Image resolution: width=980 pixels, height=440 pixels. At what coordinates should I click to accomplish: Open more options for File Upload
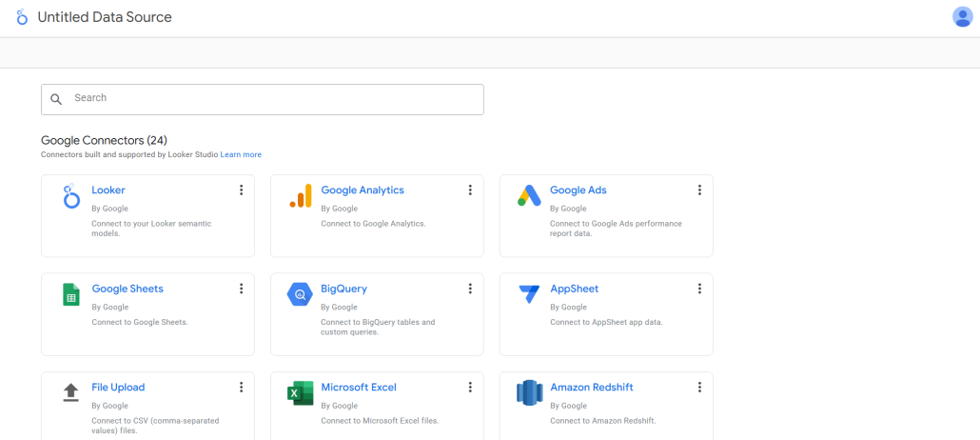pos(242,388)
